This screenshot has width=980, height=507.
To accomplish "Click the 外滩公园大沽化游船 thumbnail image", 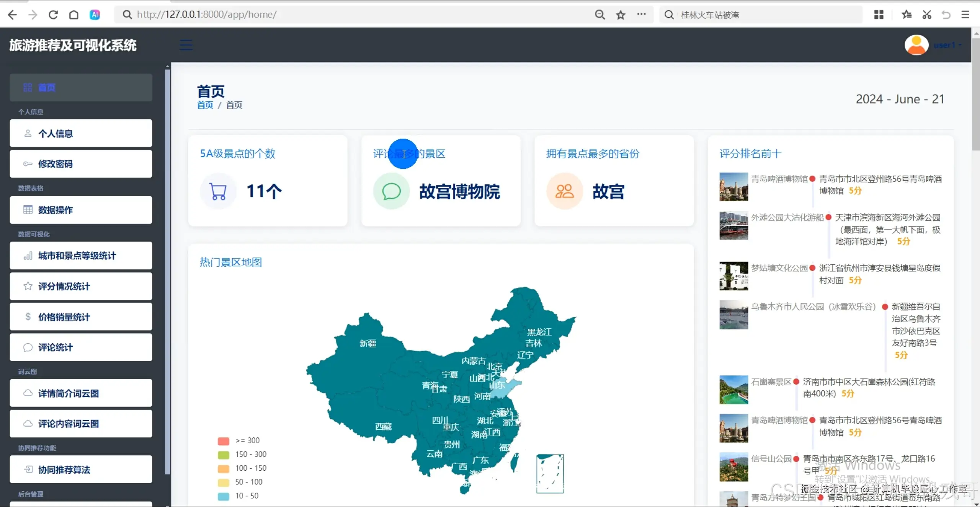I will 733,225.
